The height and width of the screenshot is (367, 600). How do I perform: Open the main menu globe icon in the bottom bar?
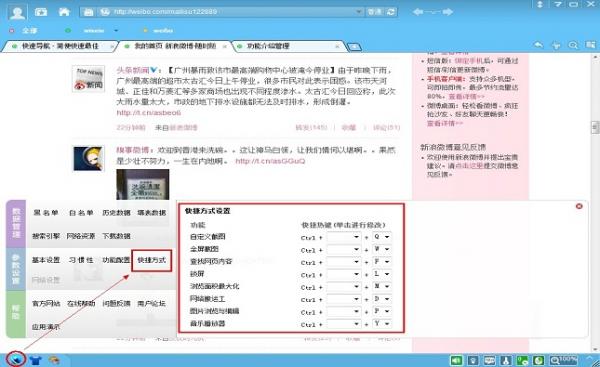[16, 359]
